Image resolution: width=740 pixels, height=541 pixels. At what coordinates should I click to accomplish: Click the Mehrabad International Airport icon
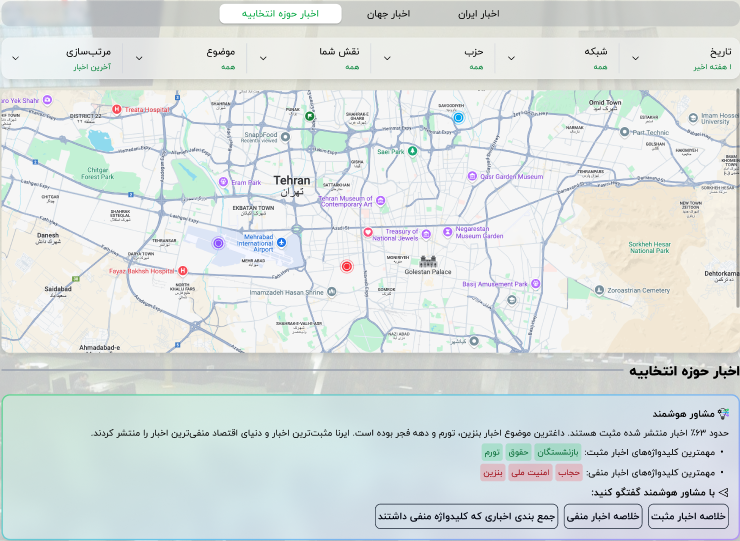(282, 243)
